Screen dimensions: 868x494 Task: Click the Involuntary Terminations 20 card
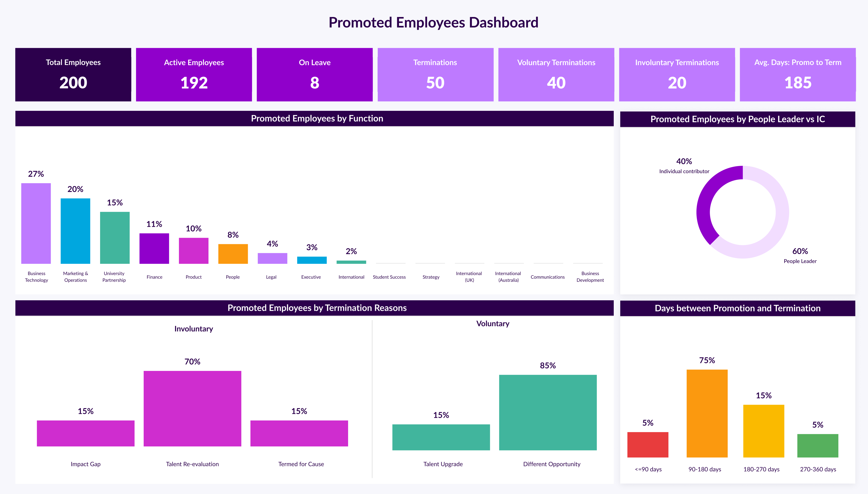pyautogui.click(x=677, y=75)
